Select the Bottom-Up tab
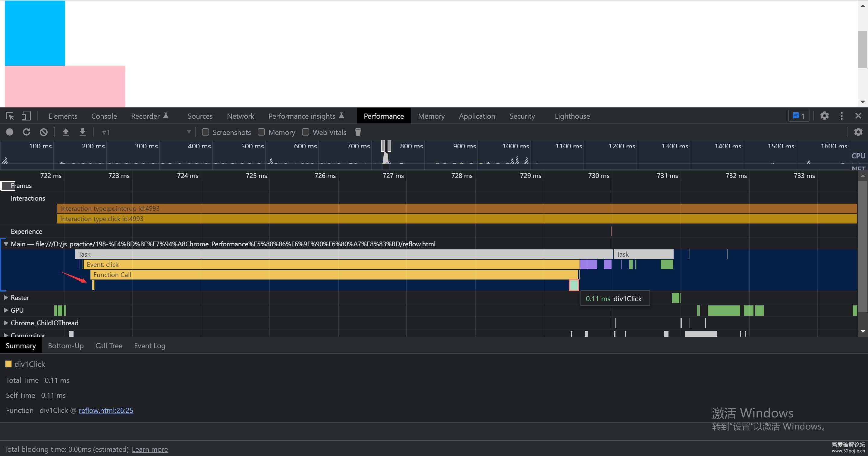 tap(66, 345)
